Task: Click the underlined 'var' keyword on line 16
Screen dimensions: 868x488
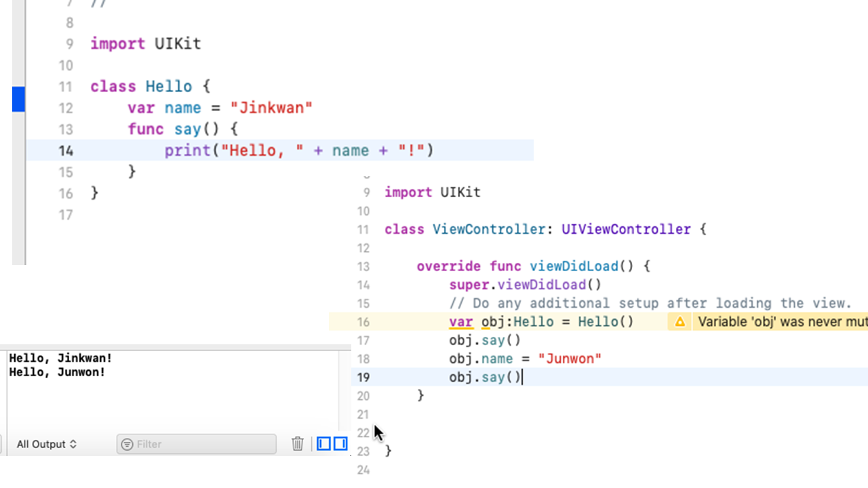Action: point(461,322)
